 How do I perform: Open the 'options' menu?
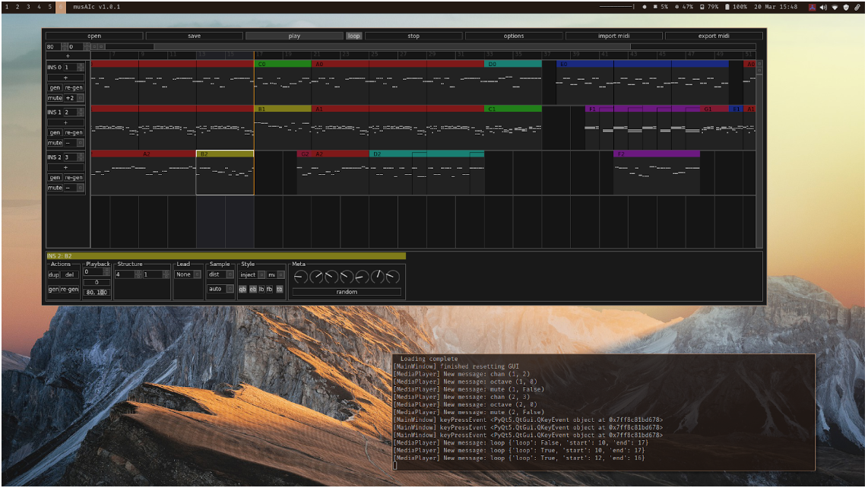click(514, 36)
